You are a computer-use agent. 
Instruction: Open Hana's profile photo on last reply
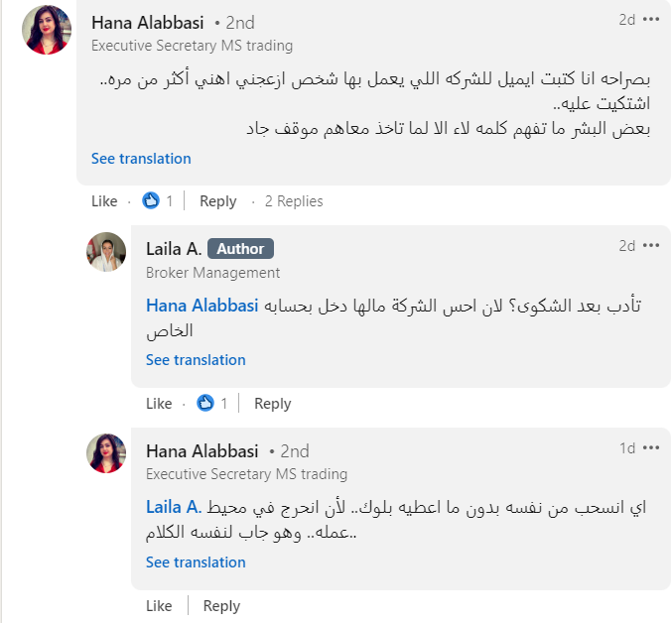pos(106,454)
